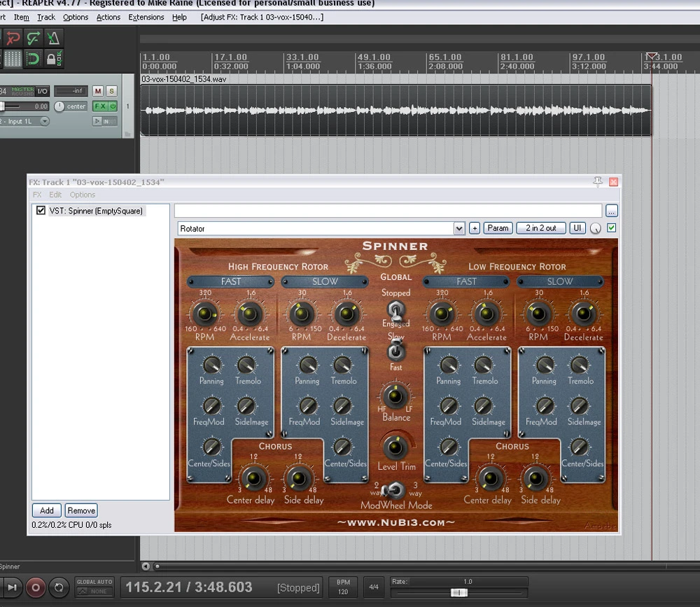Click Low Frequency Chorus Center delay knob
This screenshot has height=607, width=700.
click(x=490, y=478)
